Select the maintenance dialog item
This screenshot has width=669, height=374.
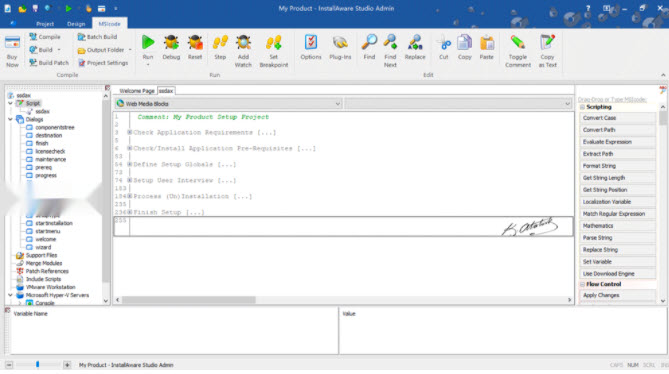coord(50,159)
